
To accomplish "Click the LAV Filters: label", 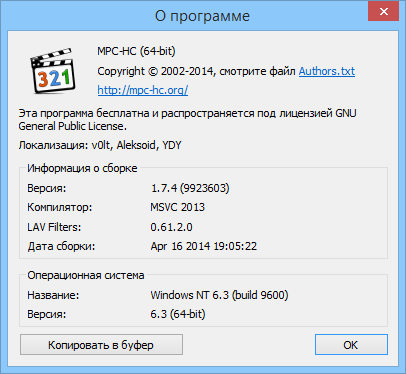I will [54, 227].
